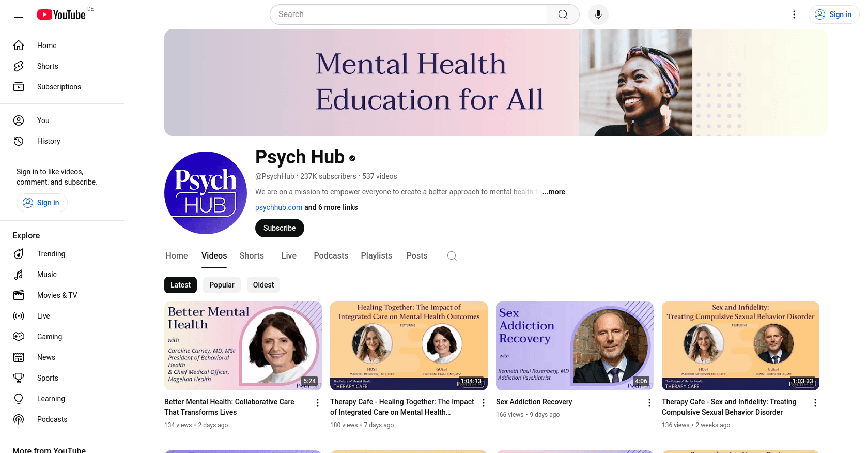The width and height of the screenshot is (868, 453).
Task: Go to Trending in Explore section
Action: click(x=51, y=254)
